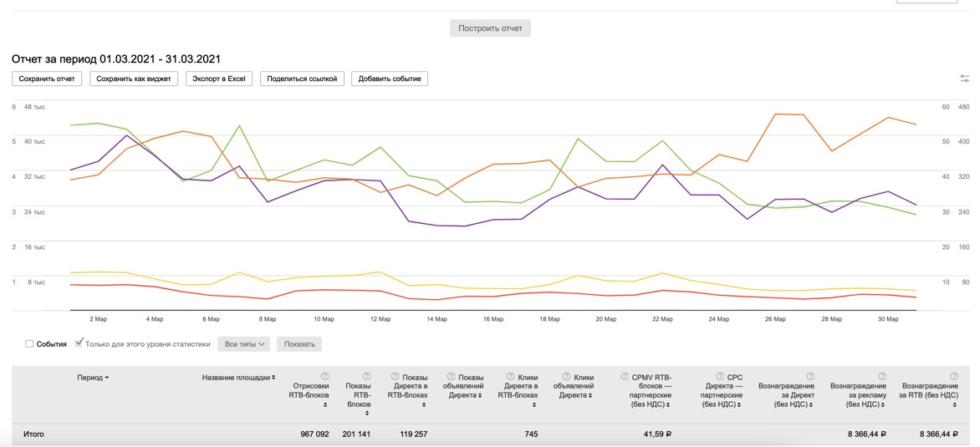Click help icon above Показы RTB-блоков
980x447 pixels.
(x=365, y=376)
